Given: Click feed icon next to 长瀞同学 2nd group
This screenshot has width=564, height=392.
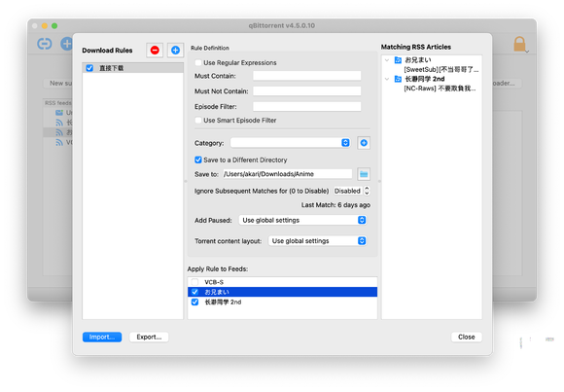Looking at the screenshot, I should coord(398,79).
